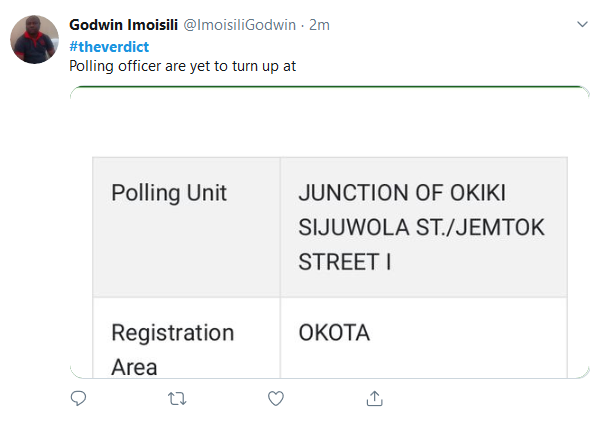The image size is (600, 422).
Task: Retweet the polling officer tweet
Action: coord(177,398)
